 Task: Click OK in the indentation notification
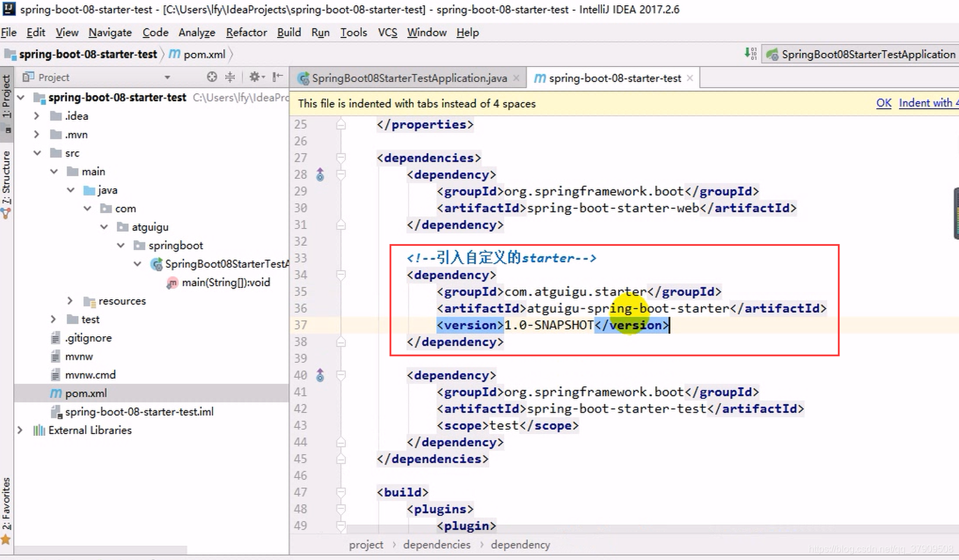point(884,103)
